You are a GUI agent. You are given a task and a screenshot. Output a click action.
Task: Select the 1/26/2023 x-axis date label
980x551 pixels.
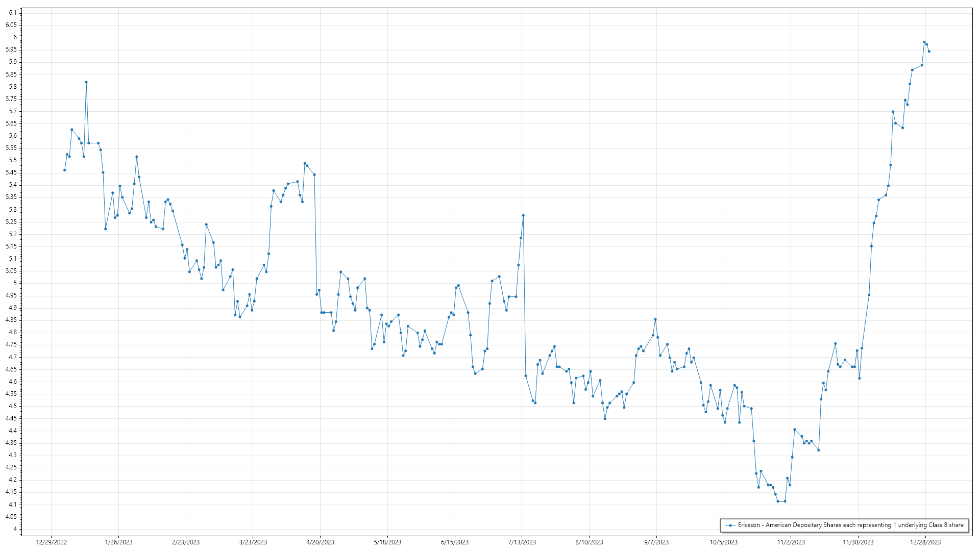pos(118,542)
